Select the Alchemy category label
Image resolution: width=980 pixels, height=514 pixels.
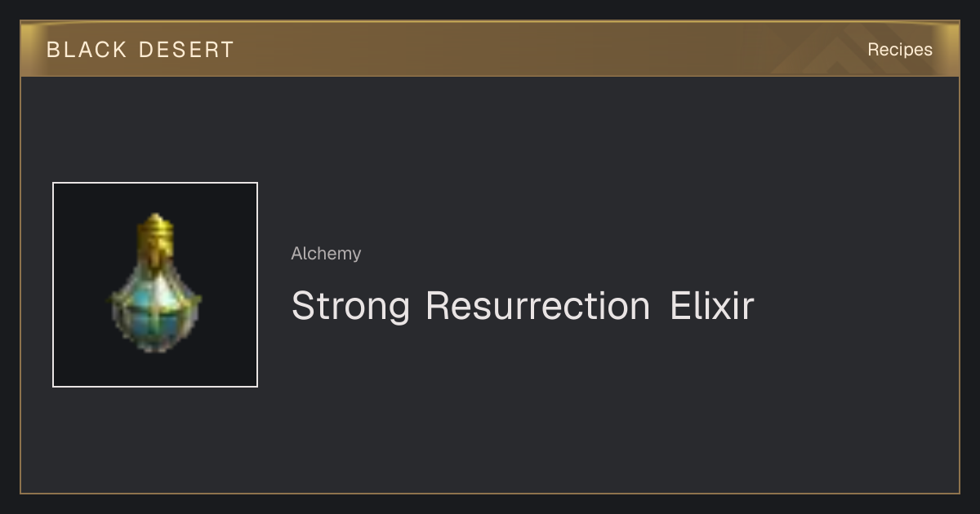click(326, 254)
